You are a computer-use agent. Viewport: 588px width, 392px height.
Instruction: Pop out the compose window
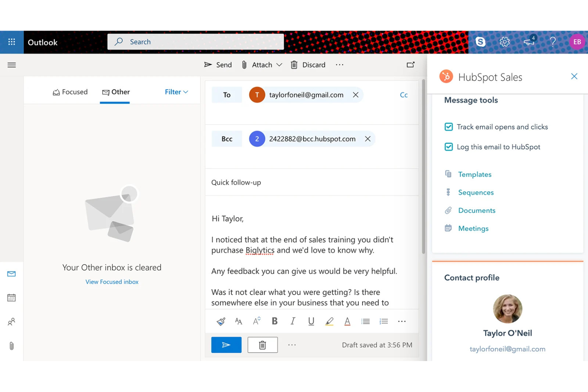click(410, 64)
